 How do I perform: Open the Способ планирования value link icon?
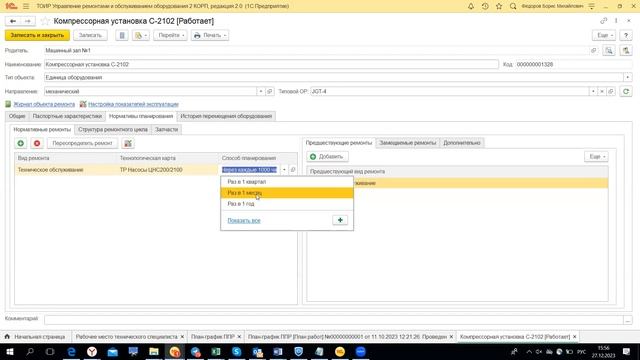coord(293,170)
